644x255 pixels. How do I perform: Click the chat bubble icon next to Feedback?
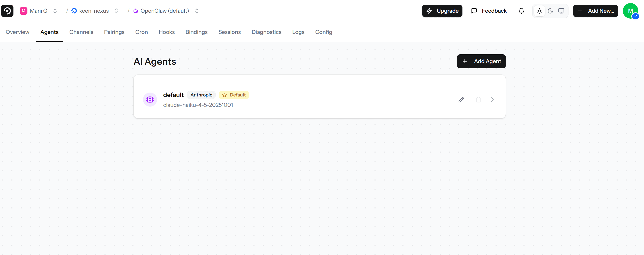pos(474,11)
